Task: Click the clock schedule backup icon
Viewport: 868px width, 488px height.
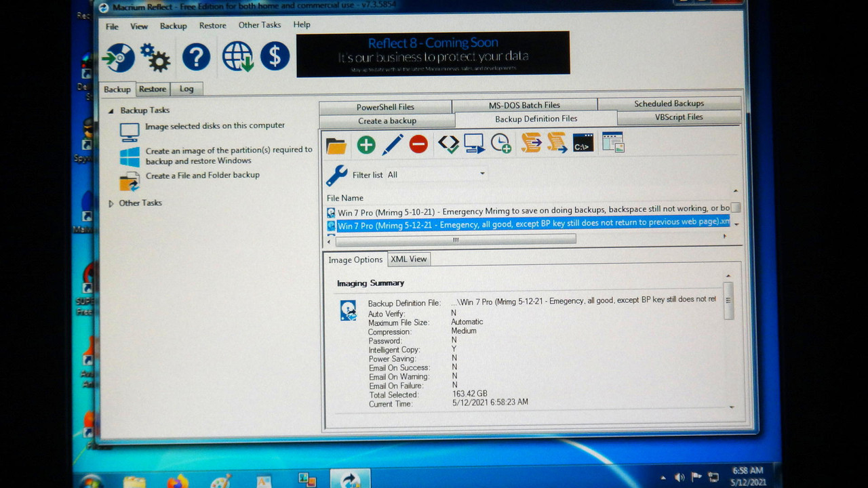Action: click(500, 143)
